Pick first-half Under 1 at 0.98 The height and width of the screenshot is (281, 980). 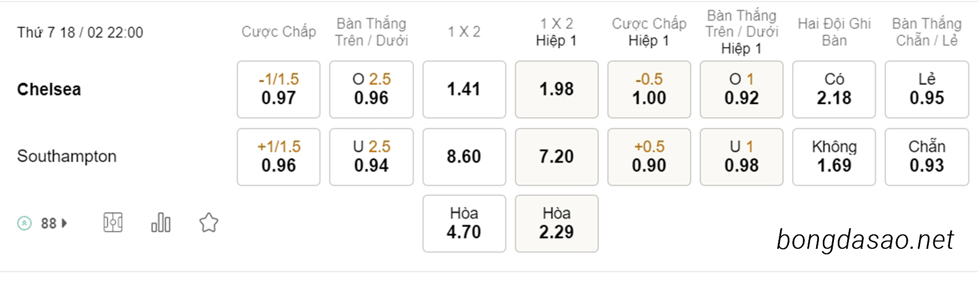click(742, 157)
